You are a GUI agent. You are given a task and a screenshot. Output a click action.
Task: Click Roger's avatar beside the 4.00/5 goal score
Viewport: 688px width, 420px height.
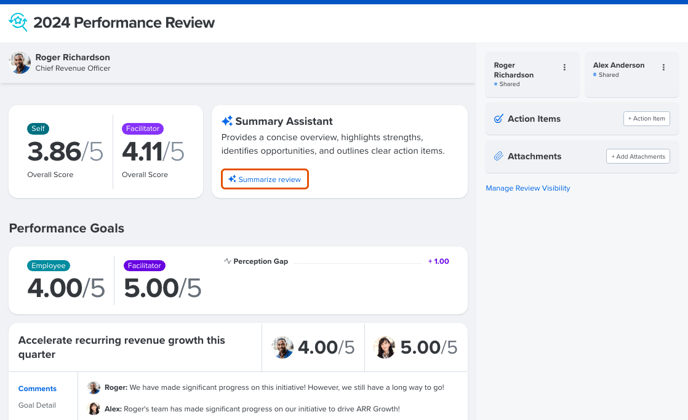click(283, 347)
